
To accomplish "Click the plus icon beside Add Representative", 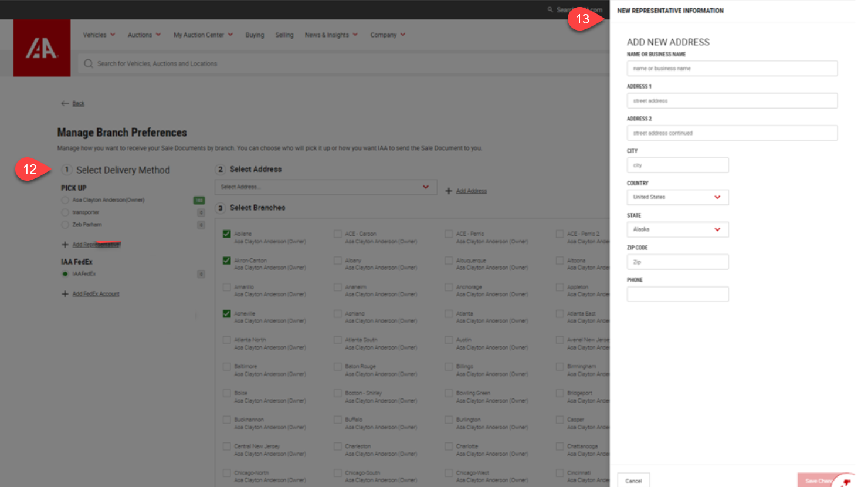I will coord(65,245).
